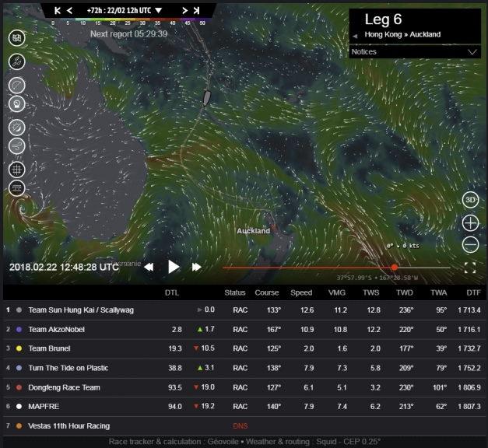Click Dongfeng's TWA value 101°
The width and height of the screenshot is (488, 448).
click(x=440, y=387)
